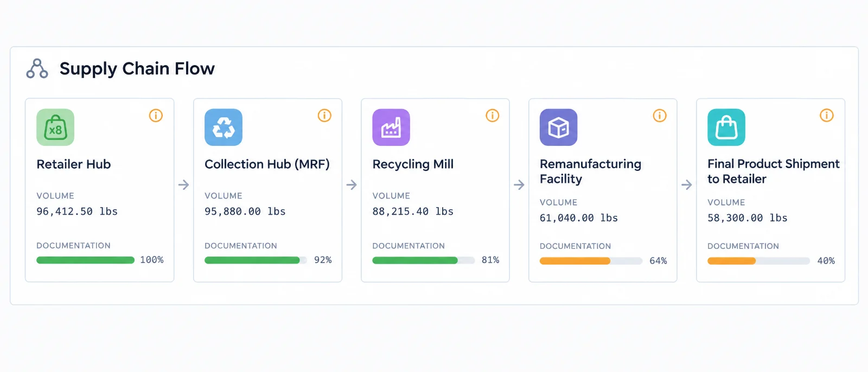Click VOLUME label in Remanufacturing Facility card
Screen dimensions: 868x372
point(559,202)
